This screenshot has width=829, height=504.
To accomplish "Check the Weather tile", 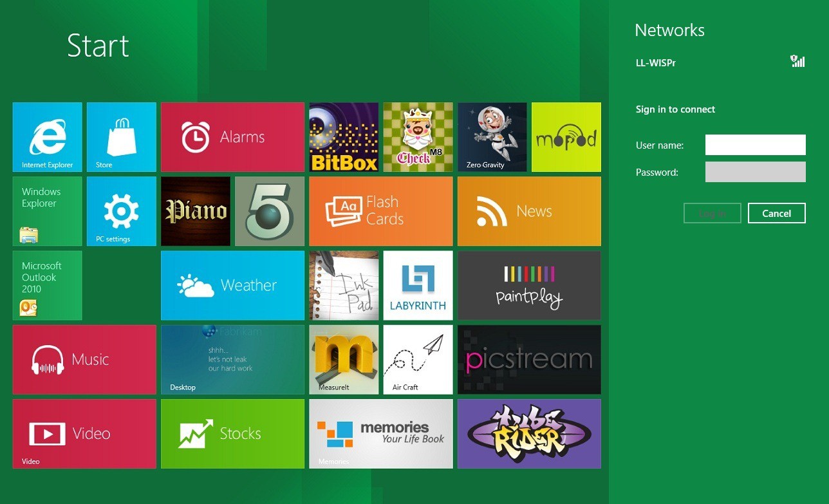I will pos(232,285).
